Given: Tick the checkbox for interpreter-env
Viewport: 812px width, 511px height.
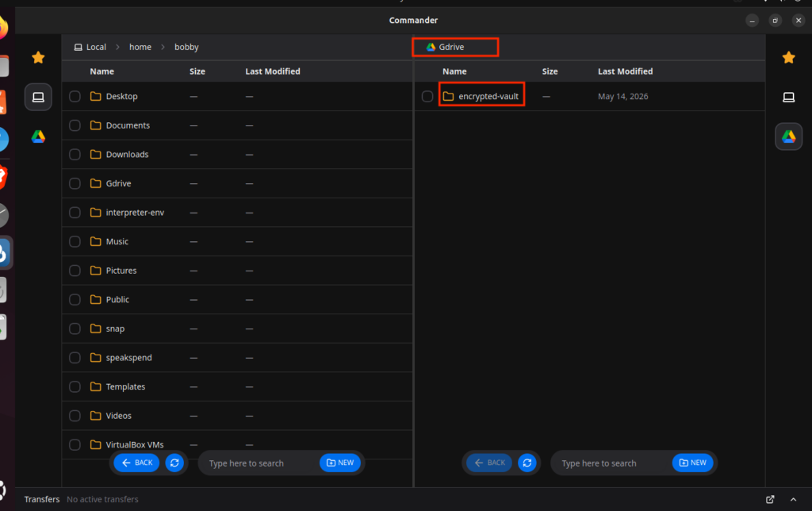Looking at the screenshot, I should pos(75,213).
